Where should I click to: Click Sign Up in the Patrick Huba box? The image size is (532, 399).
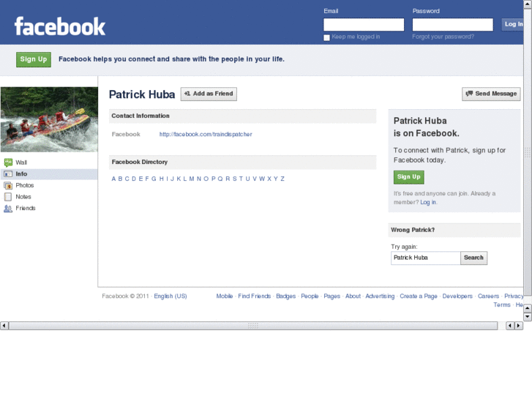coord(409,177)
